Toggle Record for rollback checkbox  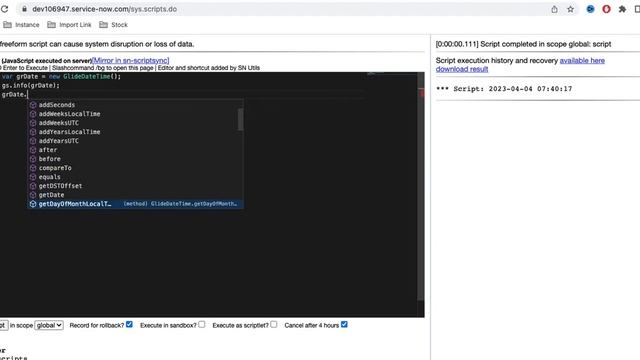[129, 324]
